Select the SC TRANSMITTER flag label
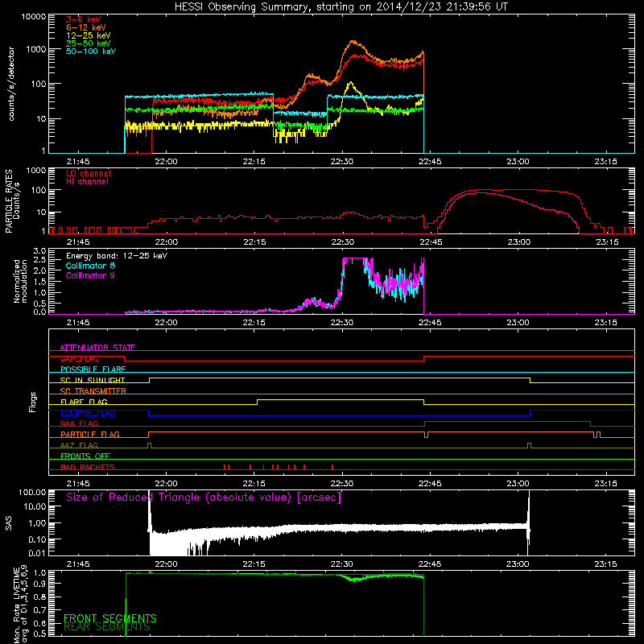Image resolution: width=644 pixels, height=644 pixels. 93,390
